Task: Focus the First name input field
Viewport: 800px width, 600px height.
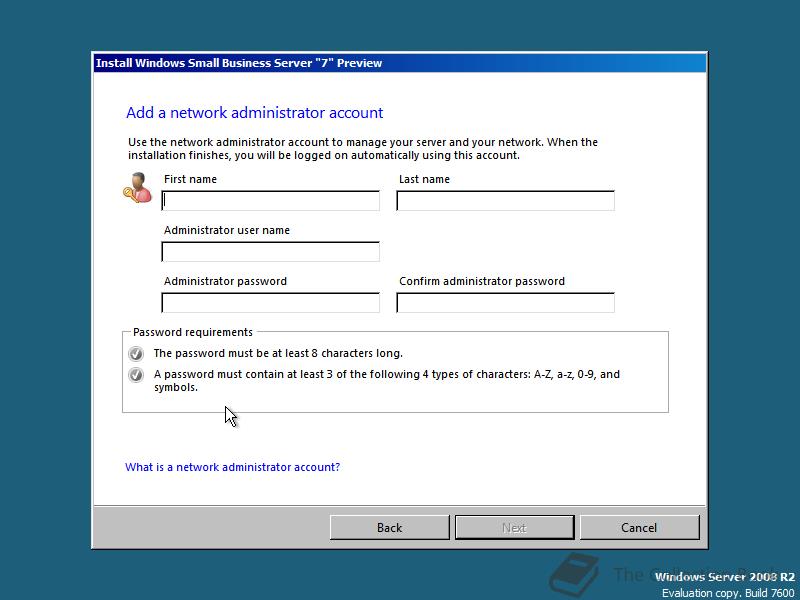Action: click(x=270, y=201)
